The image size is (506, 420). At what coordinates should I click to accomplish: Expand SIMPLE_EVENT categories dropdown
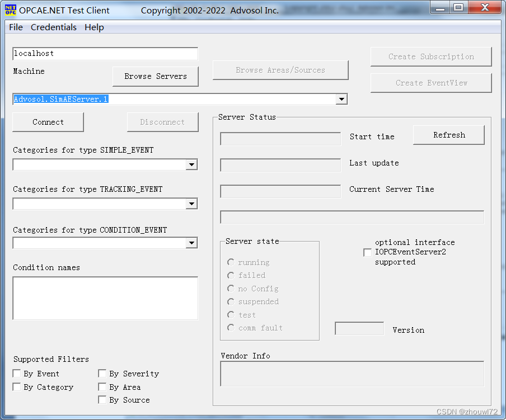click(x=191, y=165)
